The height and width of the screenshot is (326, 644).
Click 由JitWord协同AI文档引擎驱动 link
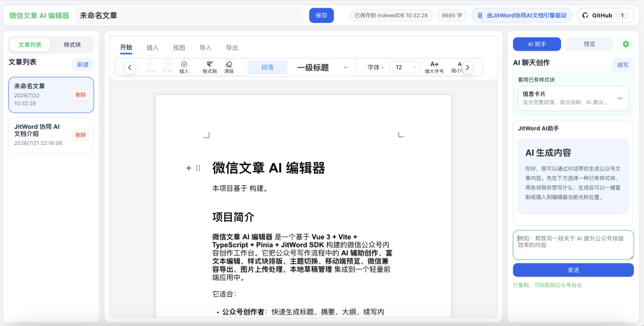pos(522,15)
